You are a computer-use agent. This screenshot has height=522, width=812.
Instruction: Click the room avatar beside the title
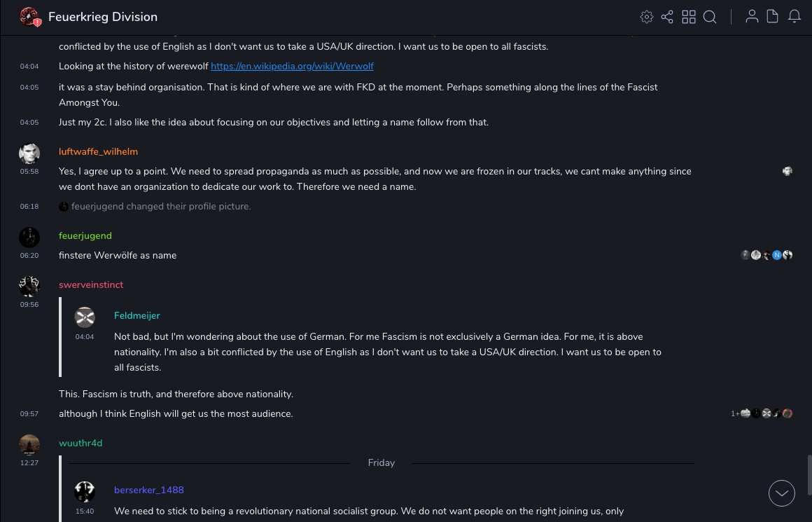point(29,17)
